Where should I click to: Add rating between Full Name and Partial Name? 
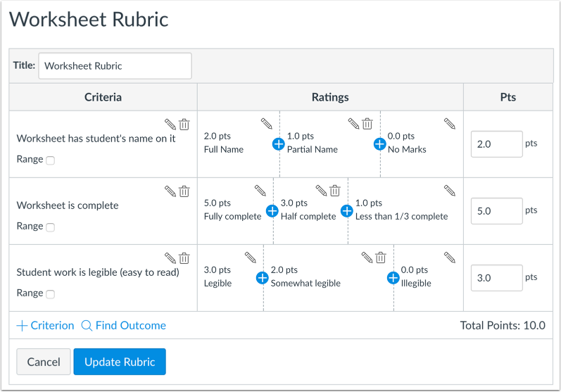coord(278,144)
